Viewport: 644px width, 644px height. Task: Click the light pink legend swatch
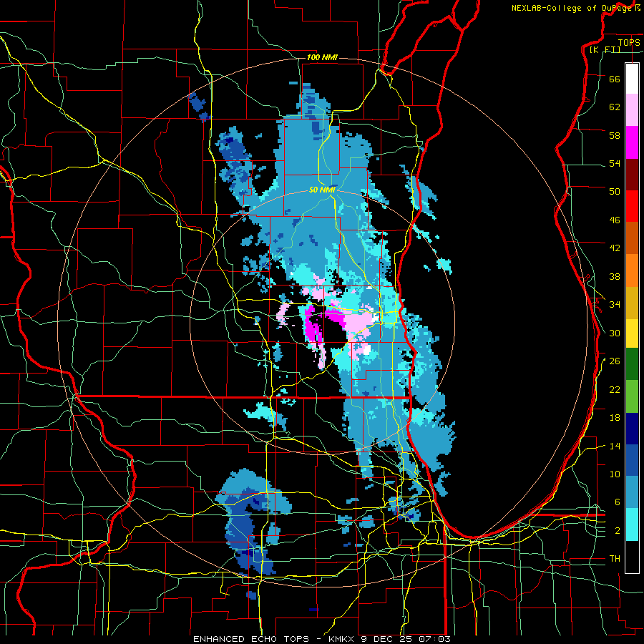632,109
